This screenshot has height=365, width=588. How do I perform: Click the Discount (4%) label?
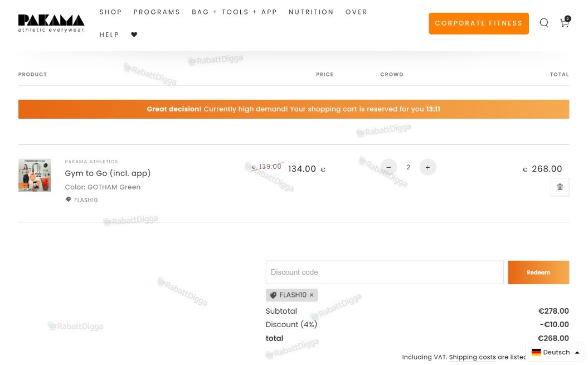[x=291, y=324]
